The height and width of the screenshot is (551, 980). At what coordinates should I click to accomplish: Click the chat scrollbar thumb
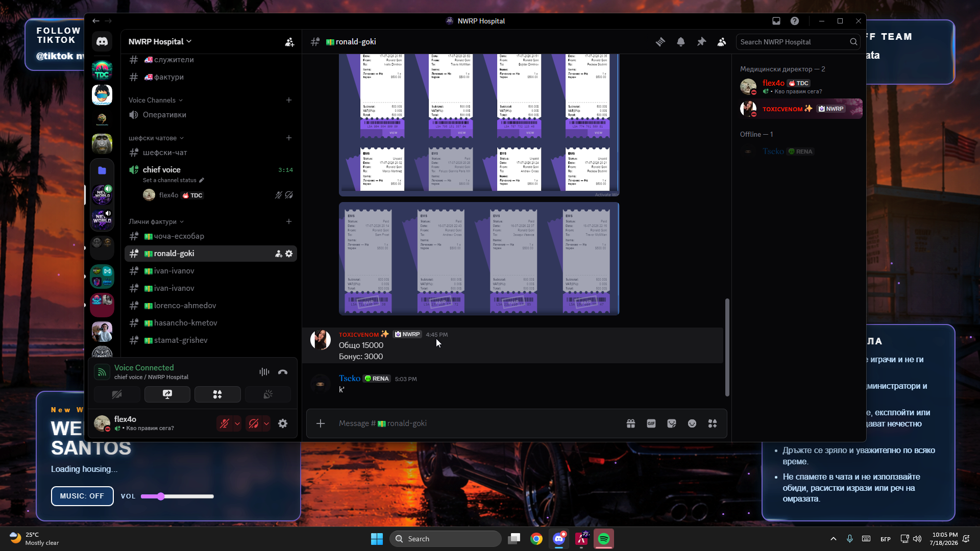click(x=727, y=347)
